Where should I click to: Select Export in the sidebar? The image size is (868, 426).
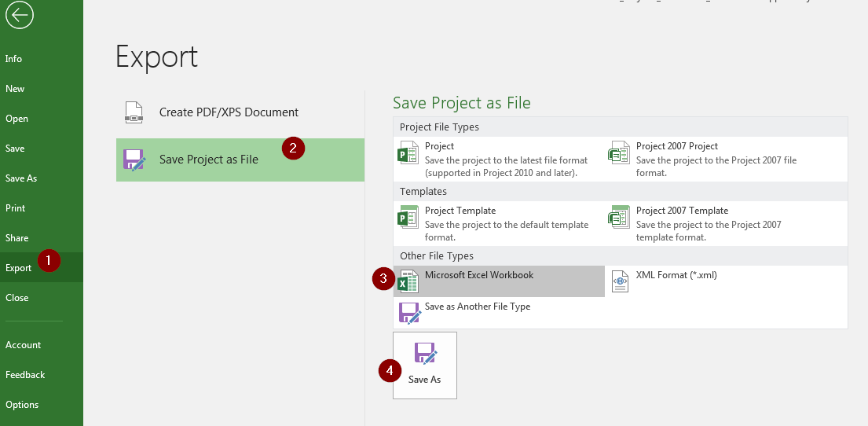tap(42, 267)
